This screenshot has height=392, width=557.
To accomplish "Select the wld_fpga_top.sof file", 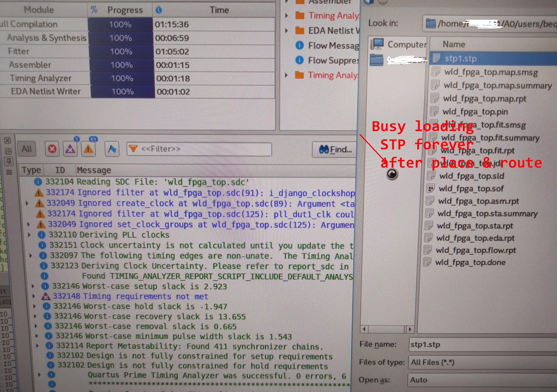I will pyautogui.click(x=471, y=189).
